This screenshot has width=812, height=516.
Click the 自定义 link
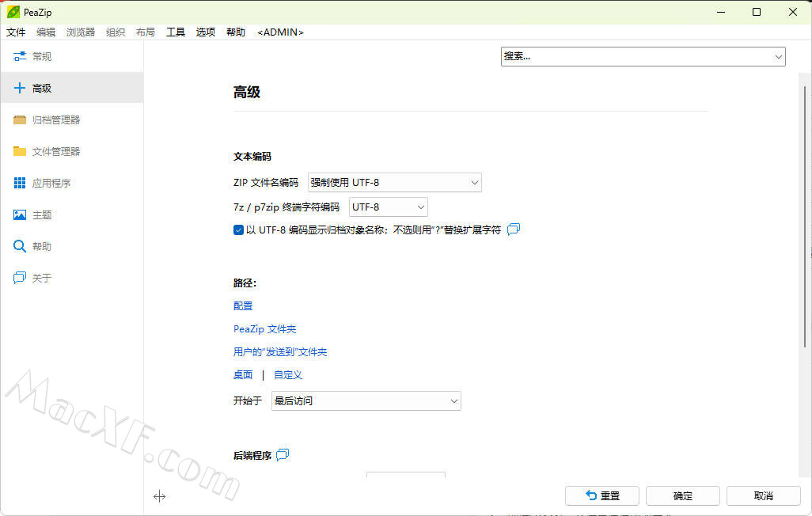[288, 375]
